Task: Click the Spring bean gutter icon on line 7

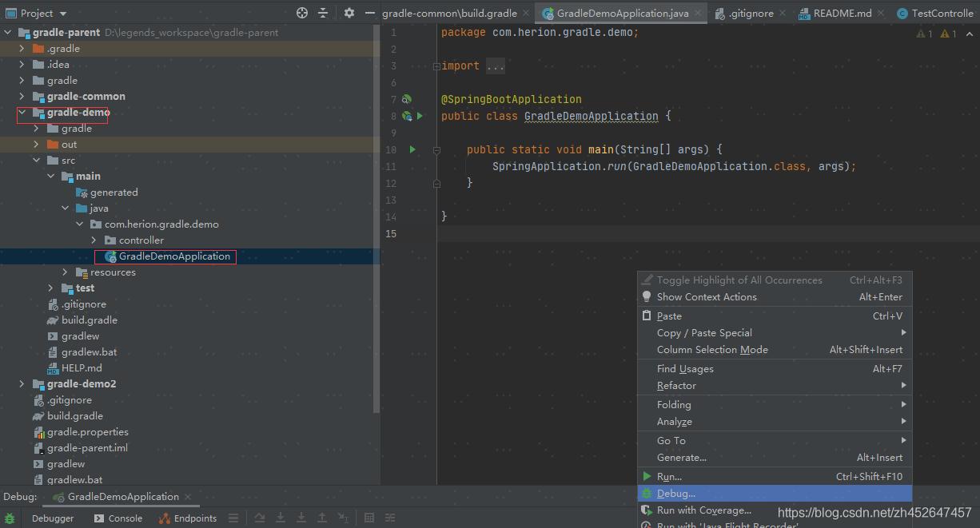Action: tap(407, 99)
